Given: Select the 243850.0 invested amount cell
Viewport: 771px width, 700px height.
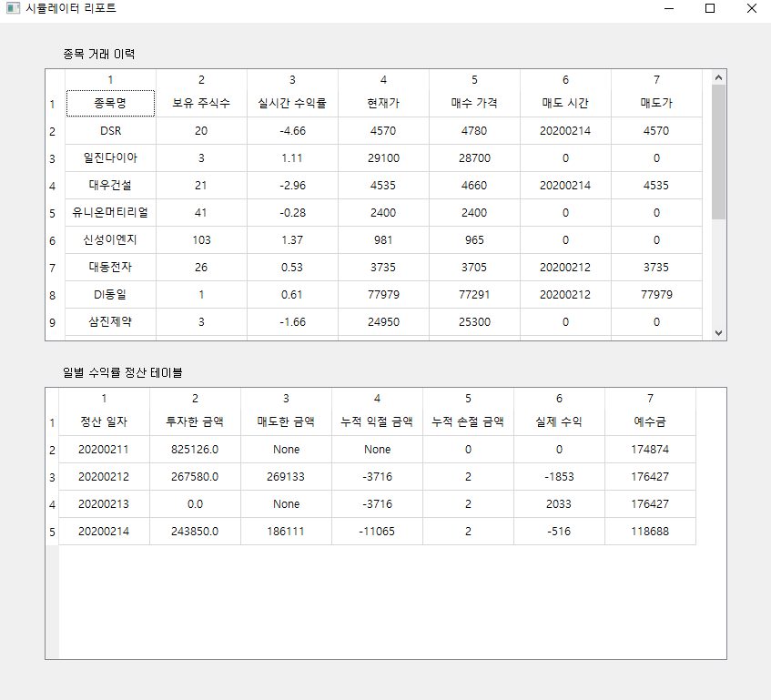Looking at the screenshot, I should (x=195, y=532).
